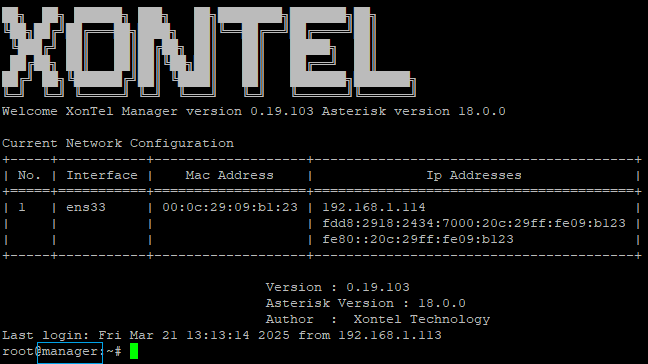Viewport: 648px width, 364px height.
Task: Click the Mac Address column header
Action: (229, 175)
